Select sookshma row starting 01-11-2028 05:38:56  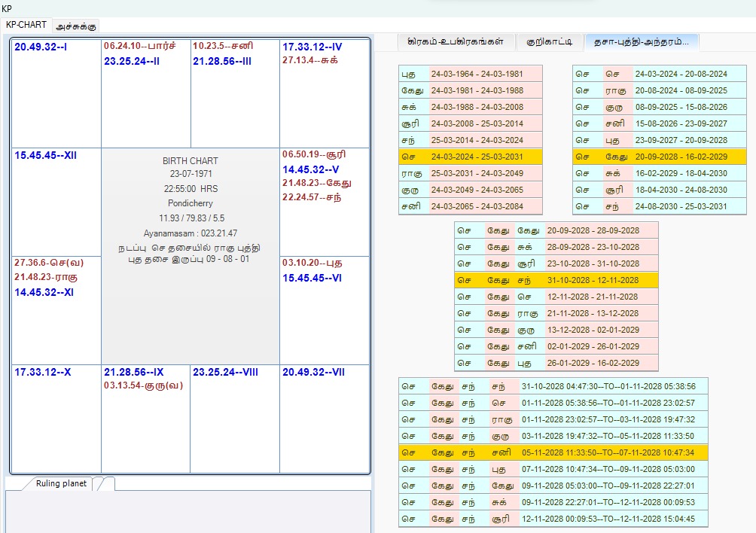click(x=553, y=403)
